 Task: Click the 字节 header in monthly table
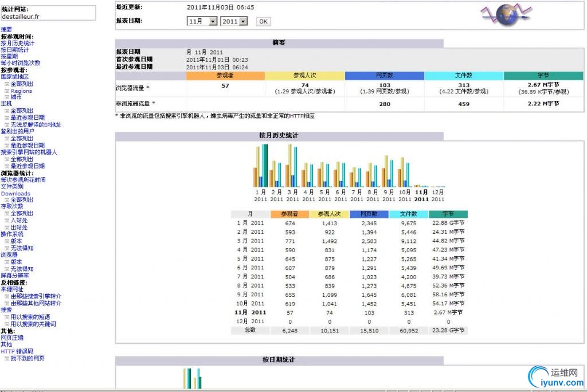click(448, 214)
